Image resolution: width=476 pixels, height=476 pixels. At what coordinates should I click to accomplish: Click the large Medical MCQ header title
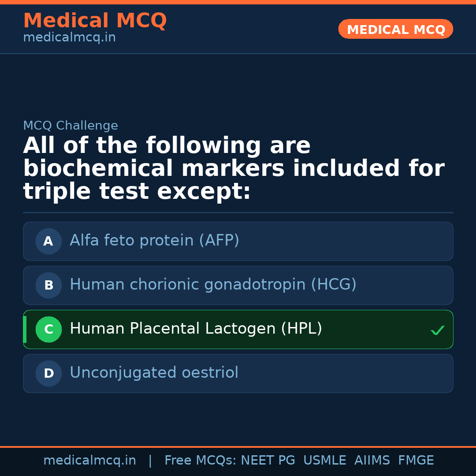95,21
